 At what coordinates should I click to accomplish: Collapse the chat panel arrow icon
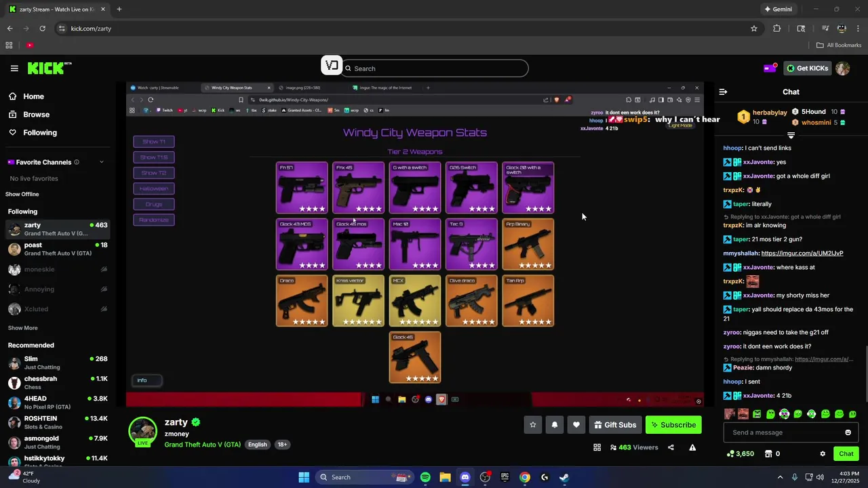(723, 91)
